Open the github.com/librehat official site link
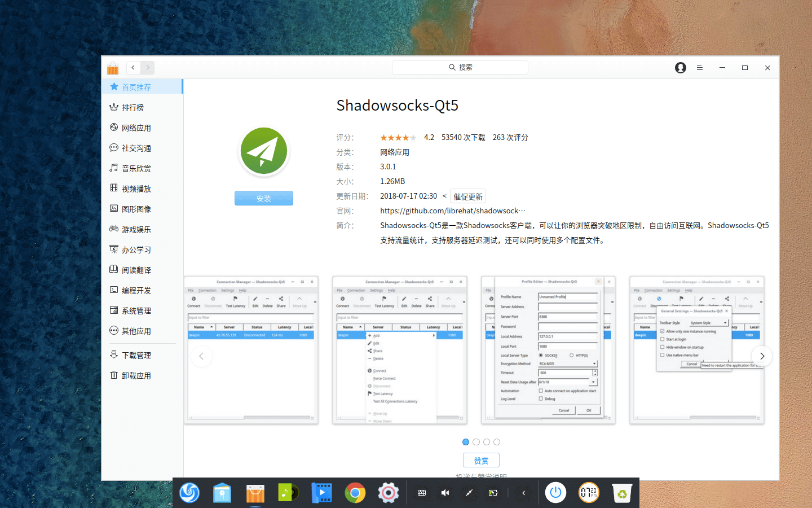Screen dimensions: 812x508 point(453,211)
